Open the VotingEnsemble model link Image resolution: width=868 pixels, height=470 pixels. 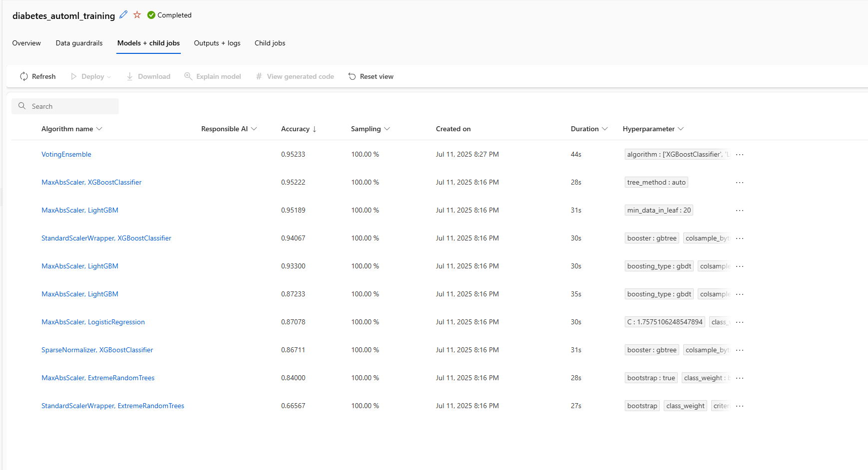pyautogui.click(x=66, y=154)
